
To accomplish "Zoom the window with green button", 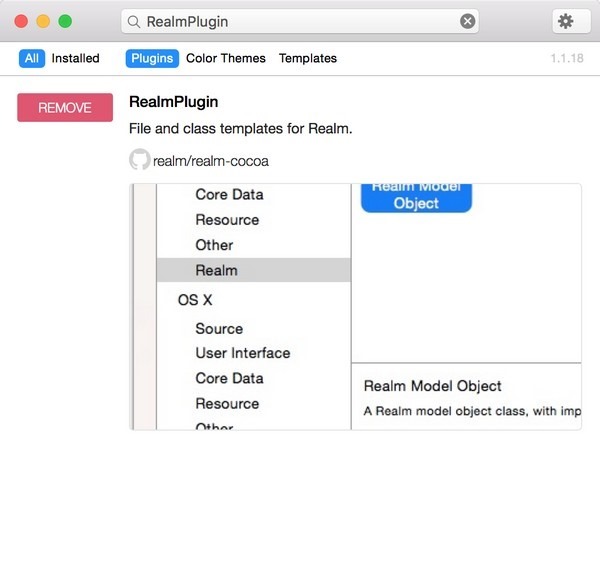I will click(x=65, y=21).
